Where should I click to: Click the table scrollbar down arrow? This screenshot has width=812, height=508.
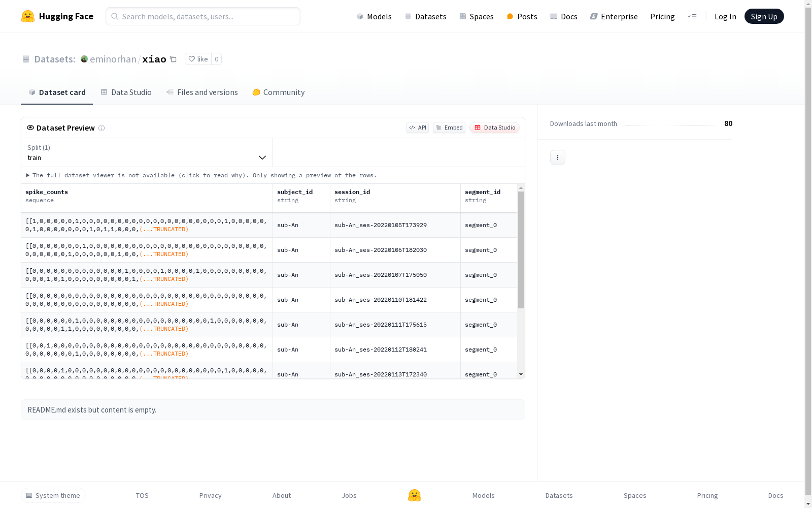[521, 374]
